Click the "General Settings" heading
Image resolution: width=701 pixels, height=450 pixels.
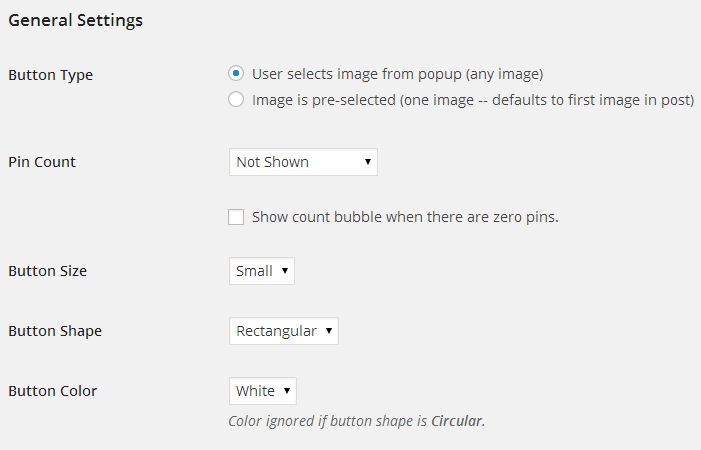[75, 20]
